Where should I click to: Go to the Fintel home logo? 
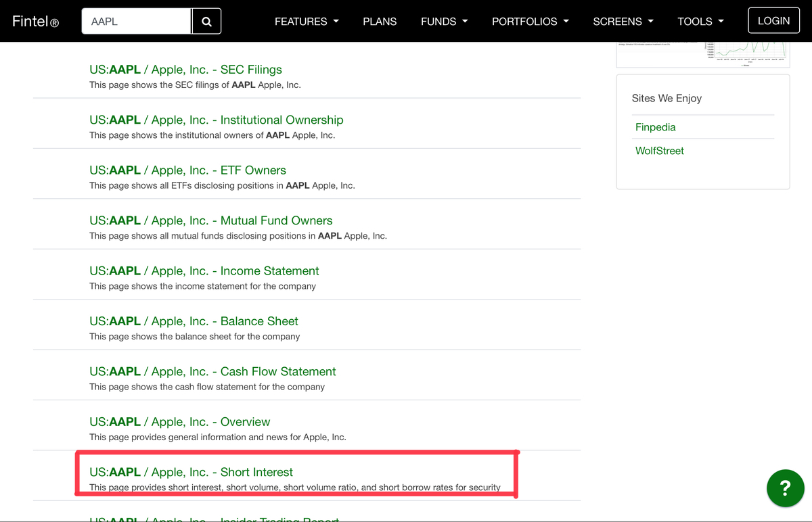[x=35, y=22]
